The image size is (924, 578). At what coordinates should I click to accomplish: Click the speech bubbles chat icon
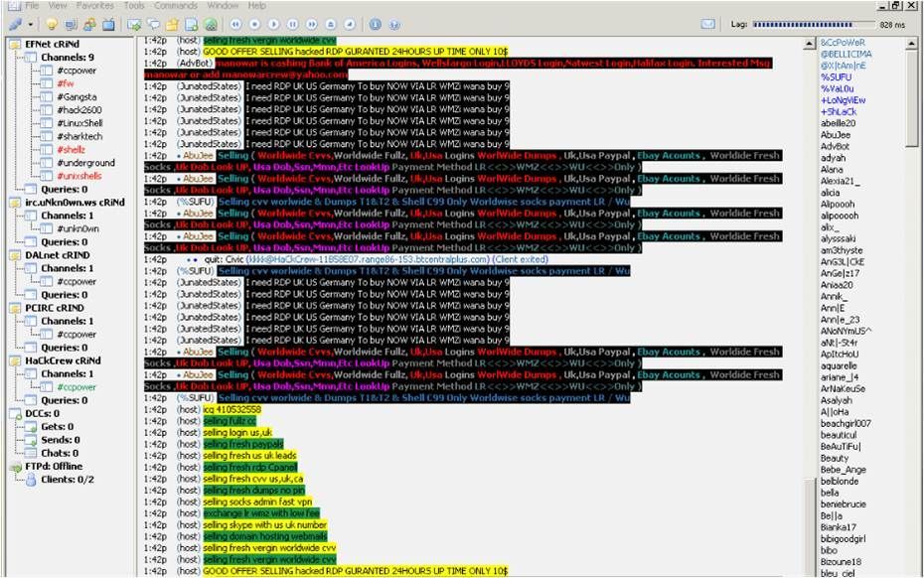click(153, 24)
